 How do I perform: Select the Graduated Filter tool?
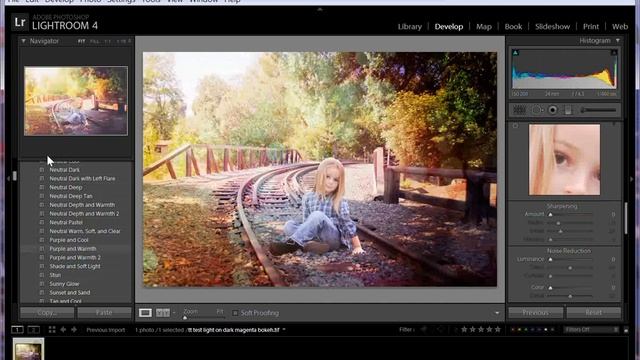568,110
